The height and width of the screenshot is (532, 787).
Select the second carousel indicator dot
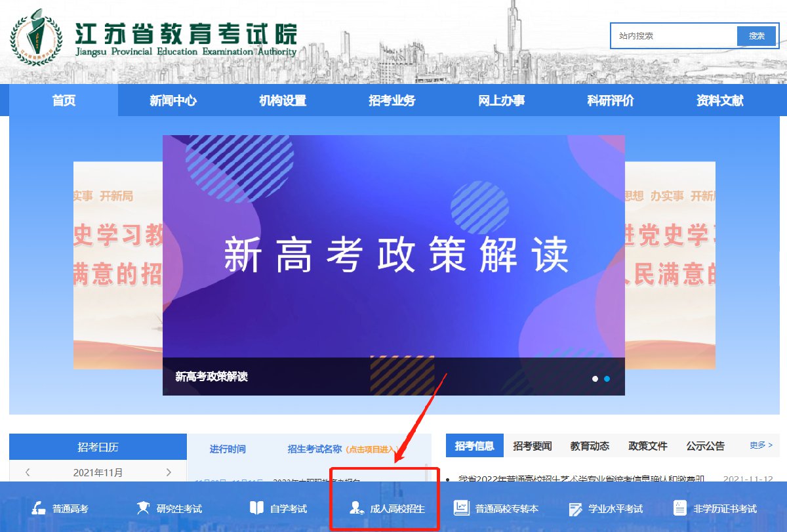[x=607, y=379]
